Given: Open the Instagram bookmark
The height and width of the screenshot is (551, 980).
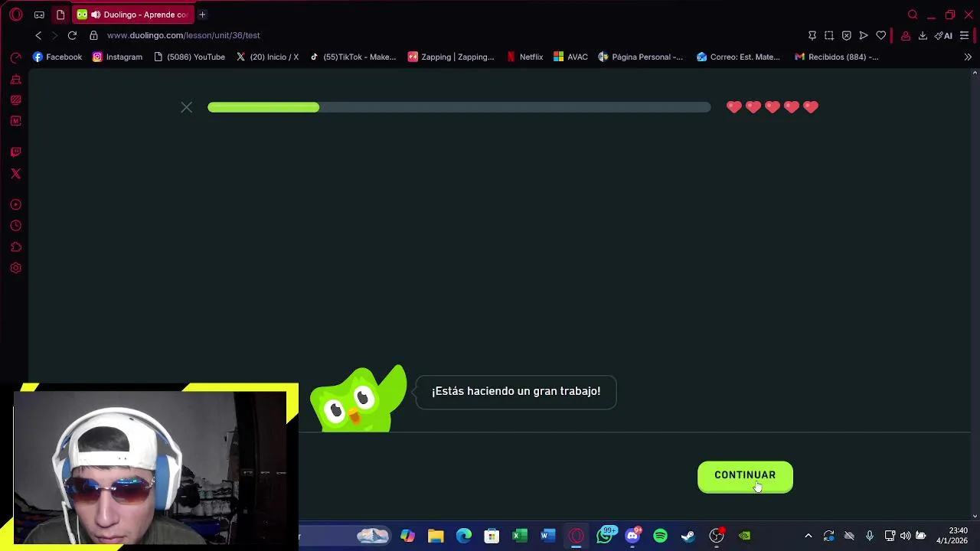Looking at the screenshot, I should (117, 57).
